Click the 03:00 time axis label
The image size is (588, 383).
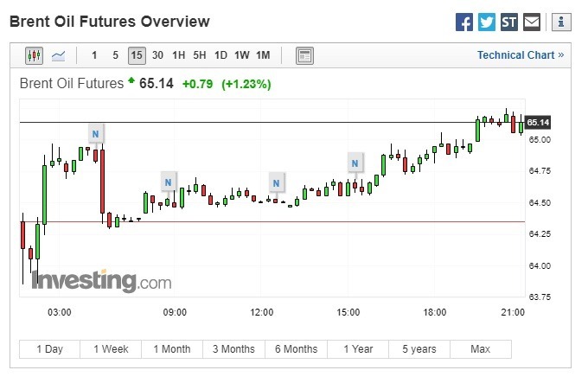tap(60, 312)
